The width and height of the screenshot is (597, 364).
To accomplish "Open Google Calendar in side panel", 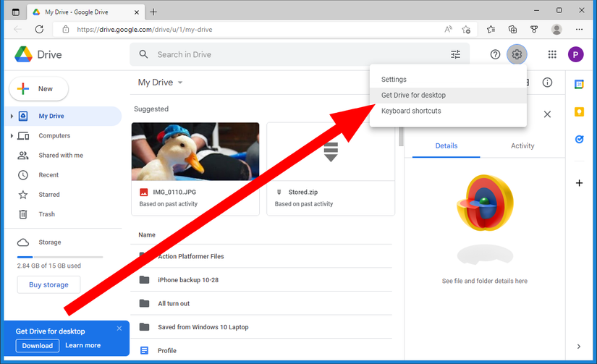I will point(579,84).
